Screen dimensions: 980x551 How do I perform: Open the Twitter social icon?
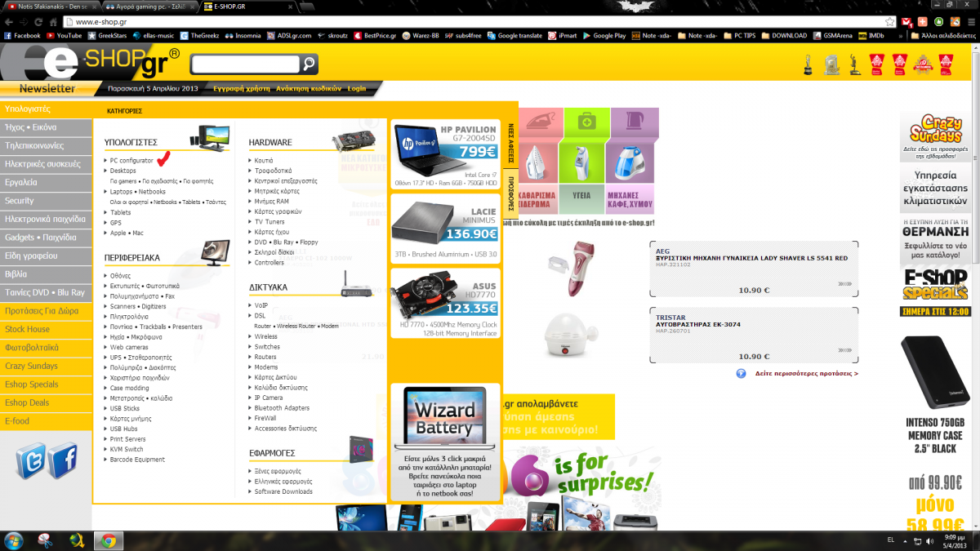point(31,460)
